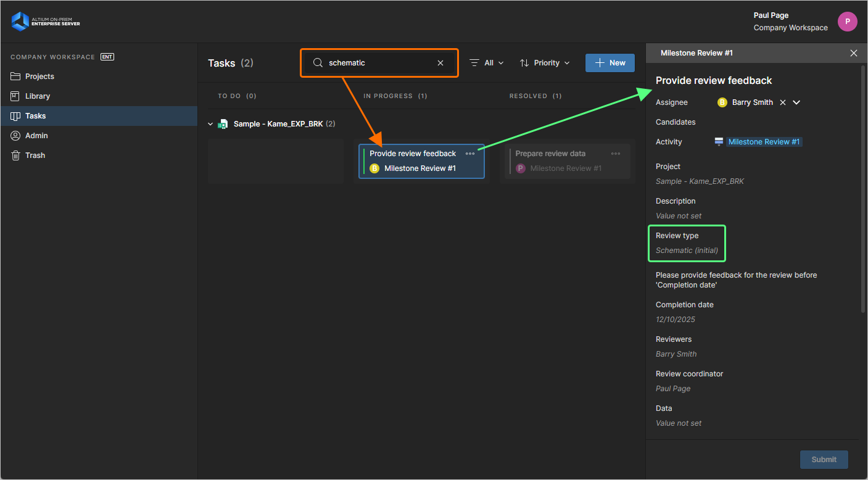Screen dimensions: 868x480
Task: Open Projects in the sidebar
Action: click(x=39, y=77)
